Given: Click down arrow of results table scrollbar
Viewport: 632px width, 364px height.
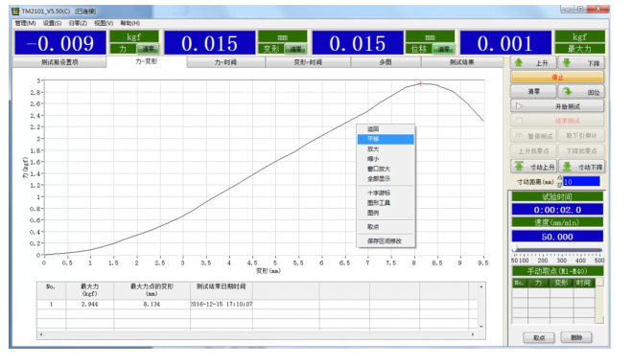Looking at the screenshot, I should 481,327.
